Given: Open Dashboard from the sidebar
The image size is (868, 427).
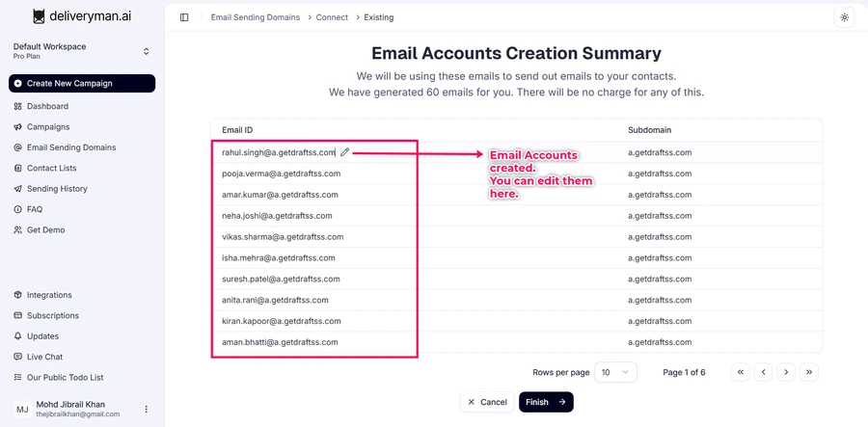Looking at the screenshot, I should point(47,106).
